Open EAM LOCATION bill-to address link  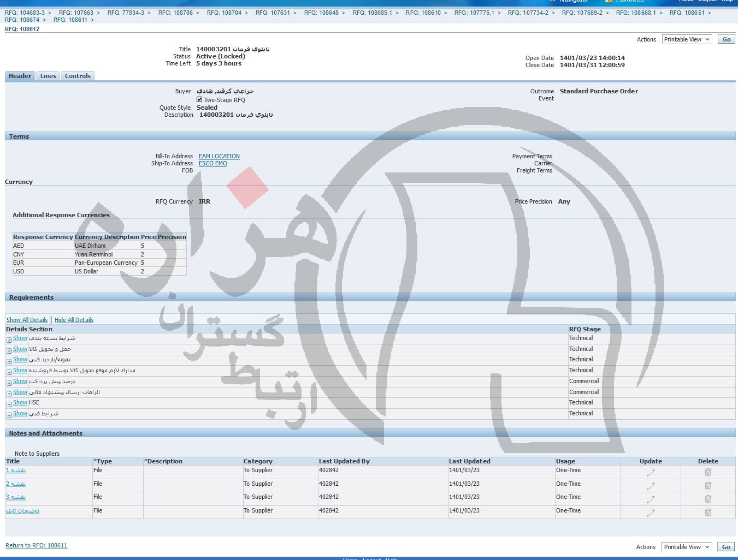click(219, 156)
